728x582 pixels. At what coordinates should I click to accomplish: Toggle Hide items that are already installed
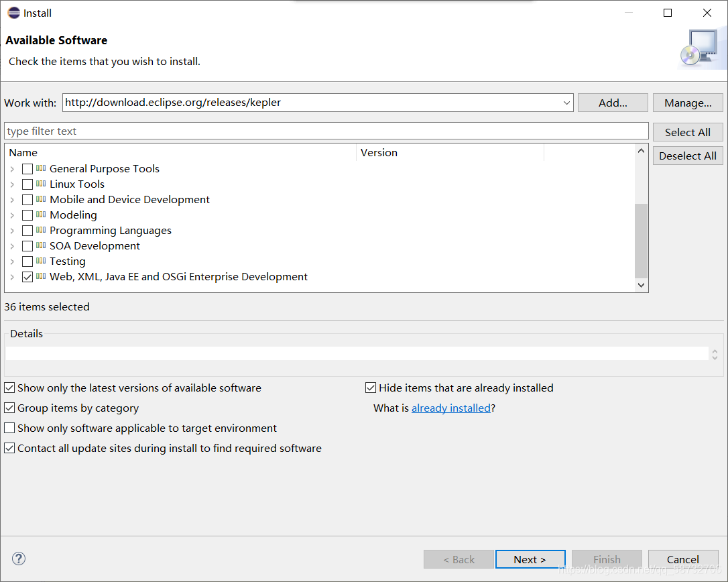point(371,388)
